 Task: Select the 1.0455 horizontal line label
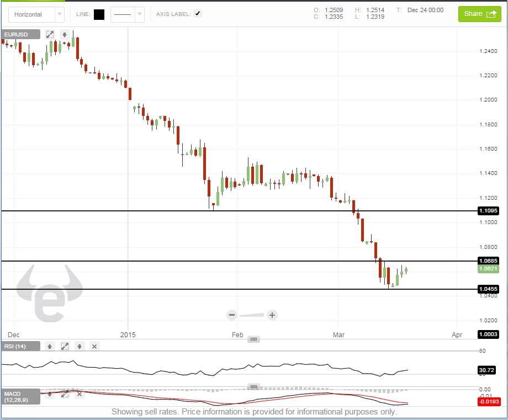488,289
